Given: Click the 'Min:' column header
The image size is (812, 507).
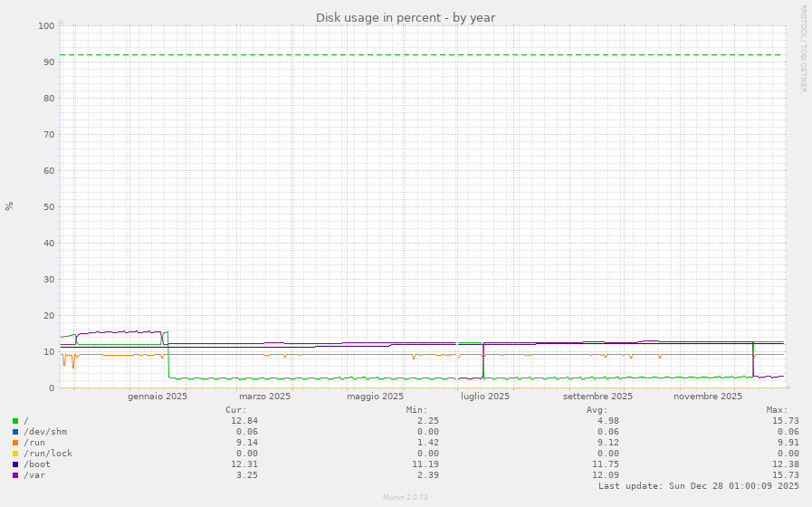Looking at the screenshot, I should (417, 409).
